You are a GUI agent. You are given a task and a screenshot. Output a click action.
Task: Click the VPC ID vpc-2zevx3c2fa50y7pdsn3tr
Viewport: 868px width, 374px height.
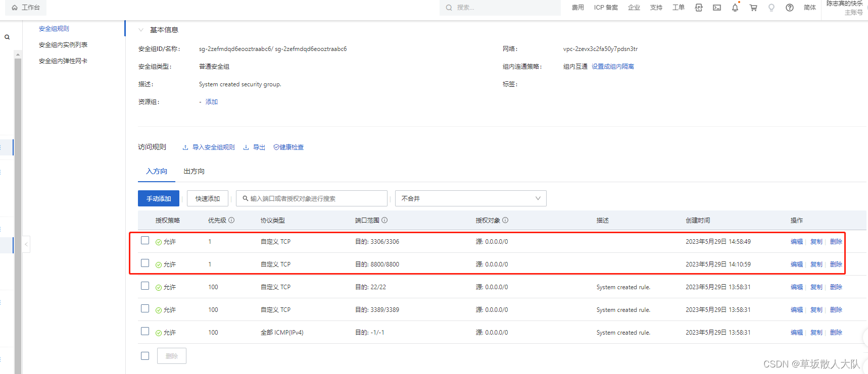tap(600, 49)
